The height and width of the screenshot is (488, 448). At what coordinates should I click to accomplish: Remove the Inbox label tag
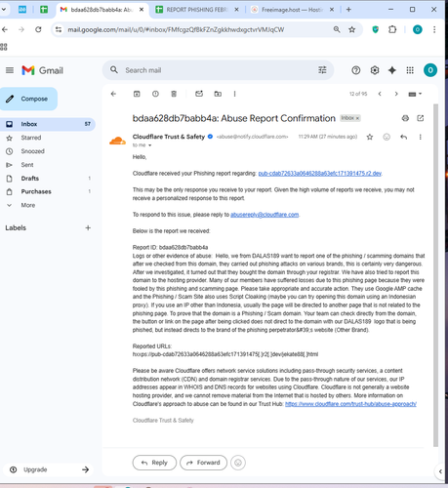click(x=357, y=118)
